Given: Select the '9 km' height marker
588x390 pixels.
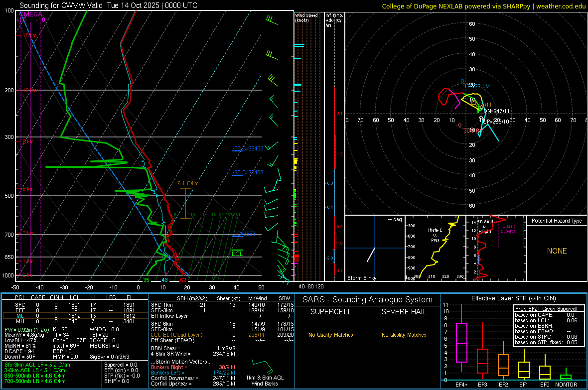Looking at the screenshot, I should [x=28, y=142].
